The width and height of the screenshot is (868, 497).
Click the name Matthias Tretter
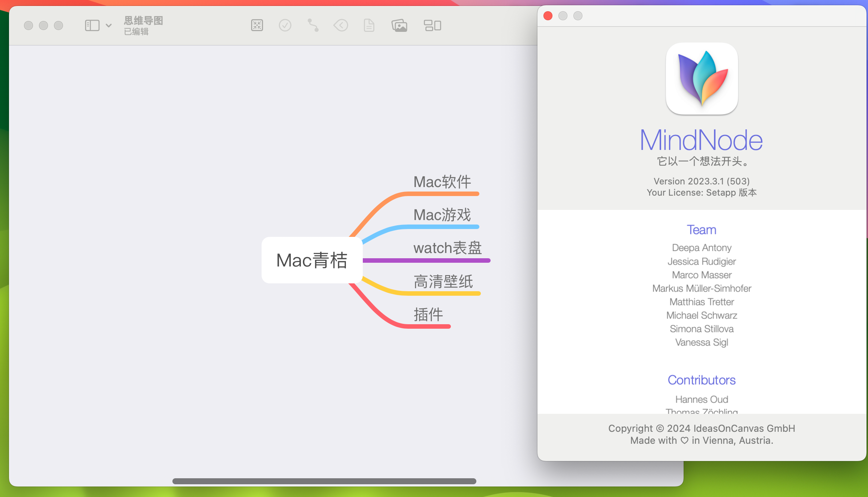click(x=702, y=302)
